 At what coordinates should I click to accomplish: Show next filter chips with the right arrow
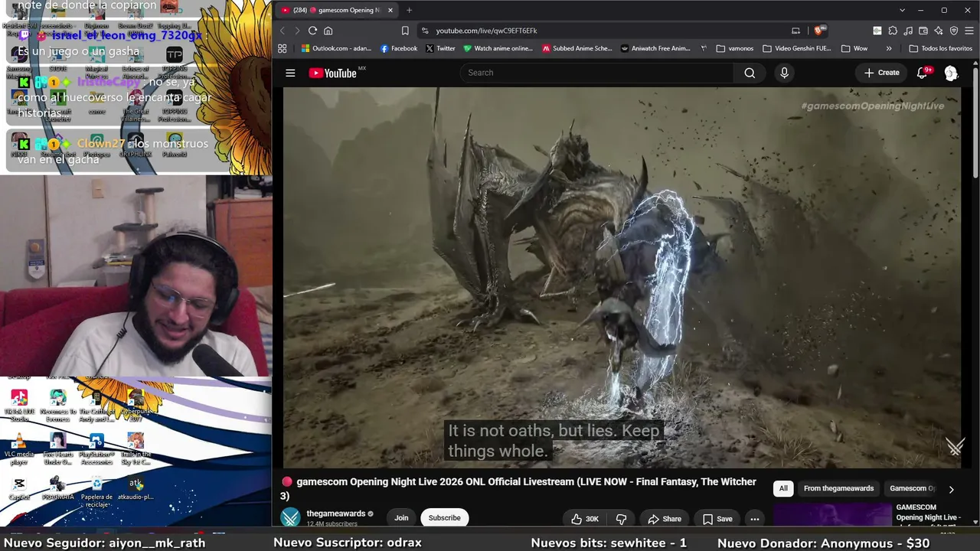click(951, 489)
